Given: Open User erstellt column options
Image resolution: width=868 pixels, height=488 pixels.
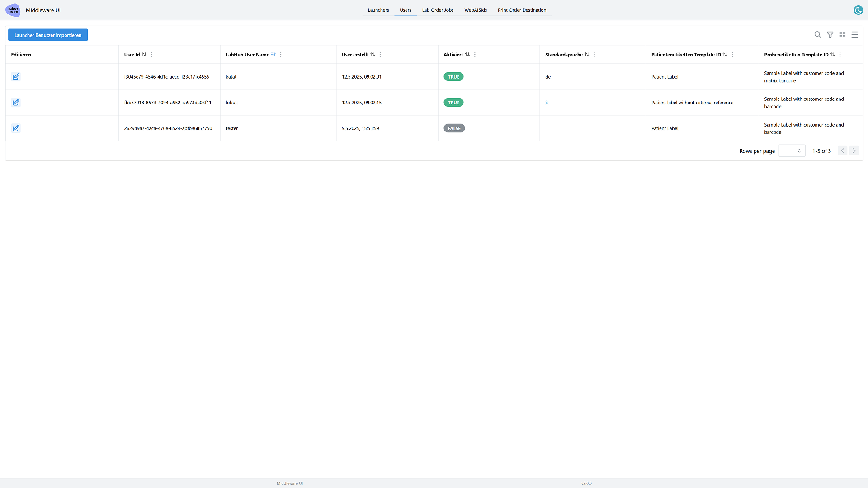Looking at the screenshot, I should (380, 55).
